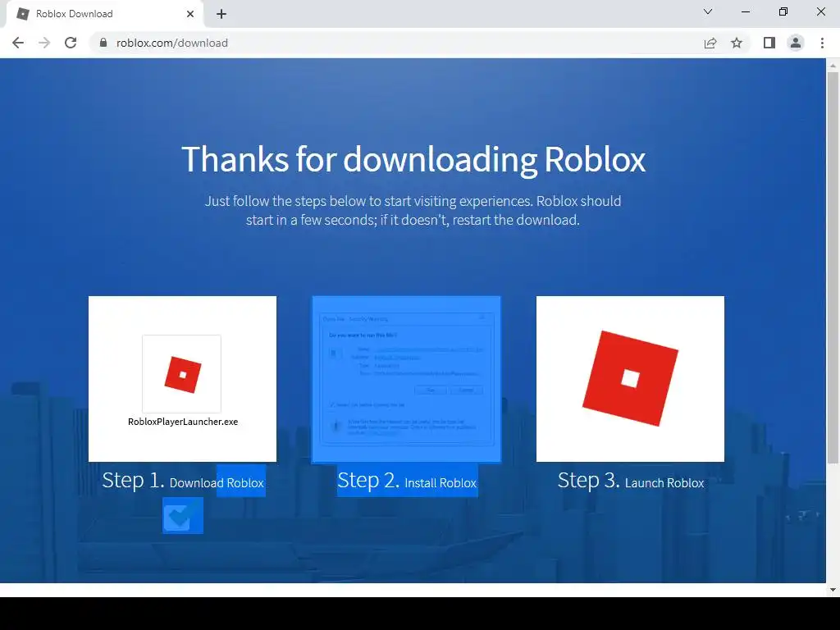
Task: Click the checkmark below Step 1
Action: coord(183,515)
